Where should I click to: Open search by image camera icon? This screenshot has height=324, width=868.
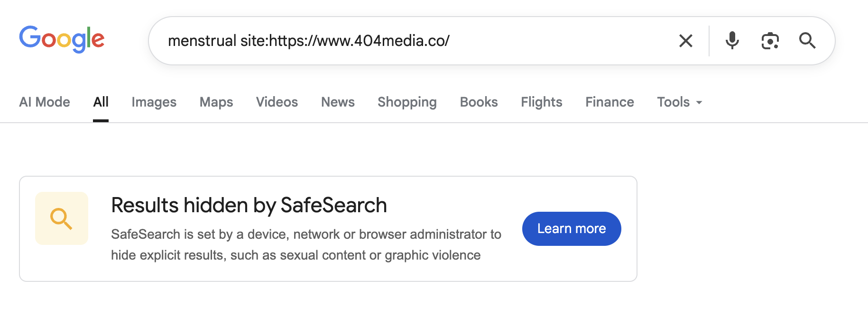(770, 41)
